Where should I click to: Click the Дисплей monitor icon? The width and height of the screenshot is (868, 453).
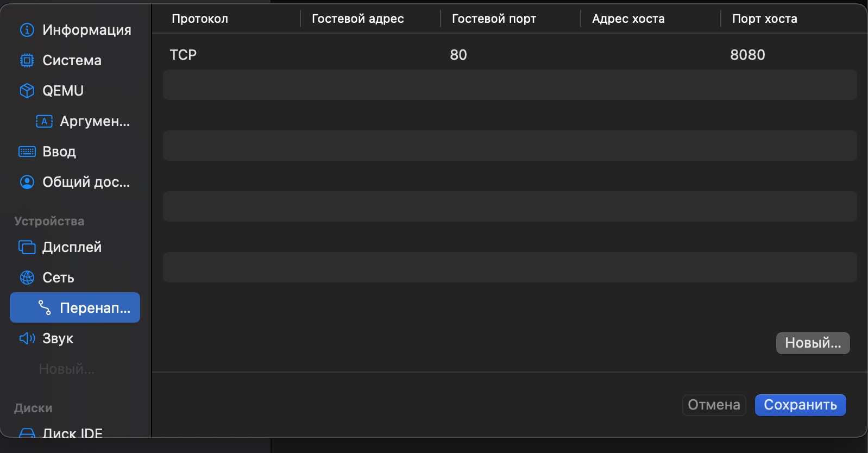[27, 247]
